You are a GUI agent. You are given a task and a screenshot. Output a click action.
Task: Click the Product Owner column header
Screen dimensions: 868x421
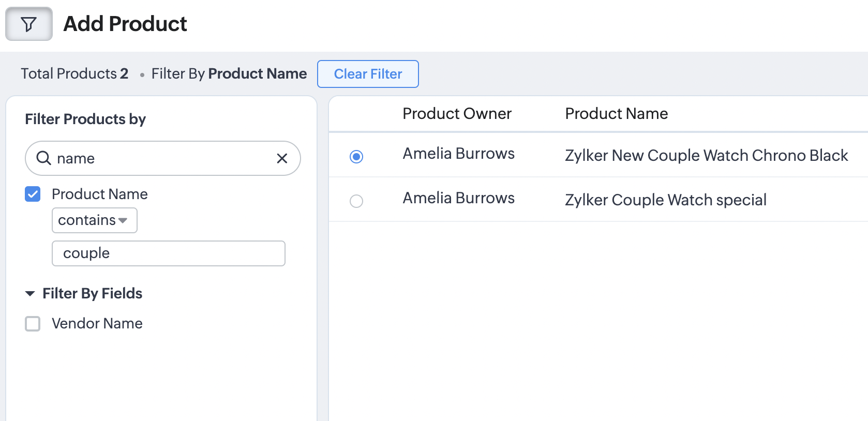tap(457, 114)
